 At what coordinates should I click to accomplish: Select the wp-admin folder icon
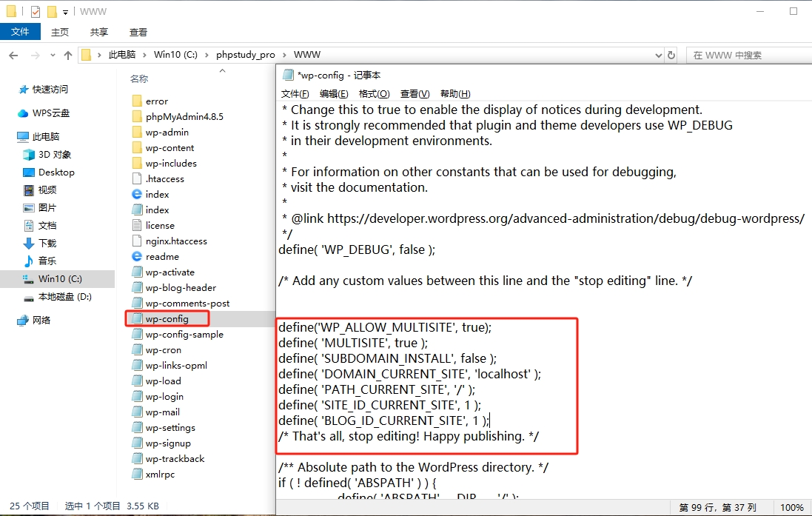pyautogui.click(x=137, y=132)
